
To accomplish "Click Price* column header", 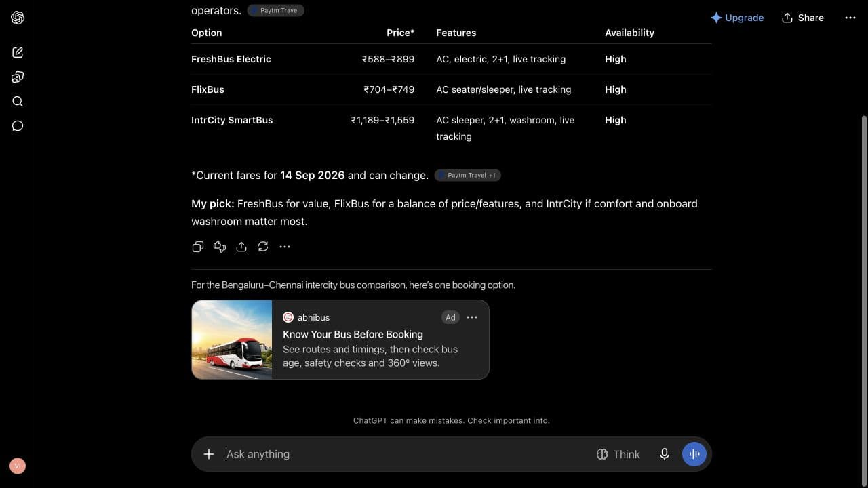I will pyautogui.click(x=400, y=33).
